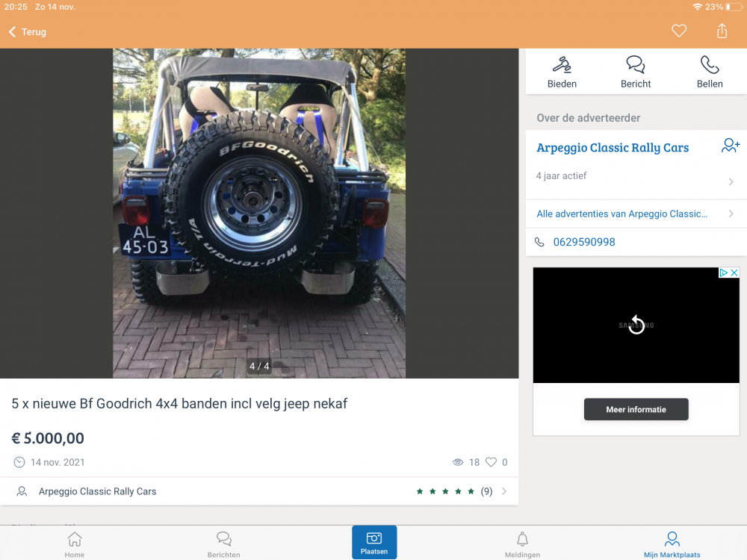Open the jeep photo fullscreen
The image size is (747, 560).
pyautogui.click(x=258, y=213)
